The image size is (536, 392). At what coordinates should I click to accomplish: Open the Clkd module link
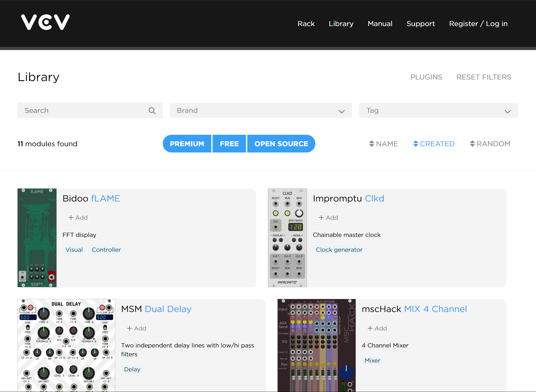tap(374, 199)
